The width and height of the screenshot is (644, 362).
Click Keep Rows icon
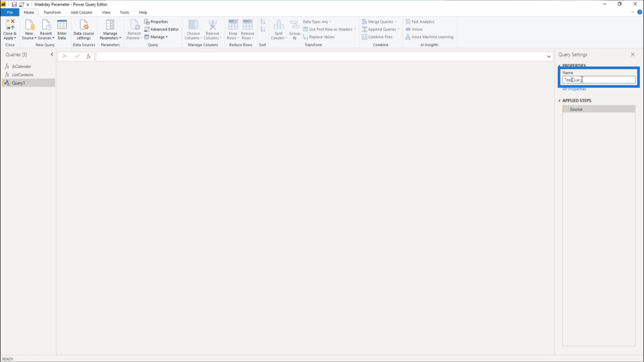233,25
